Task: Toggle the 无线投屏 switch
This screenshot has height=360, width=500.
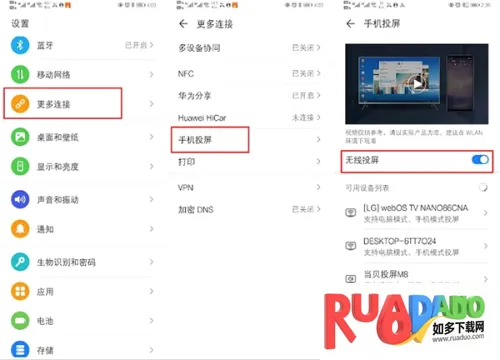Action: (x=480, y=160)
